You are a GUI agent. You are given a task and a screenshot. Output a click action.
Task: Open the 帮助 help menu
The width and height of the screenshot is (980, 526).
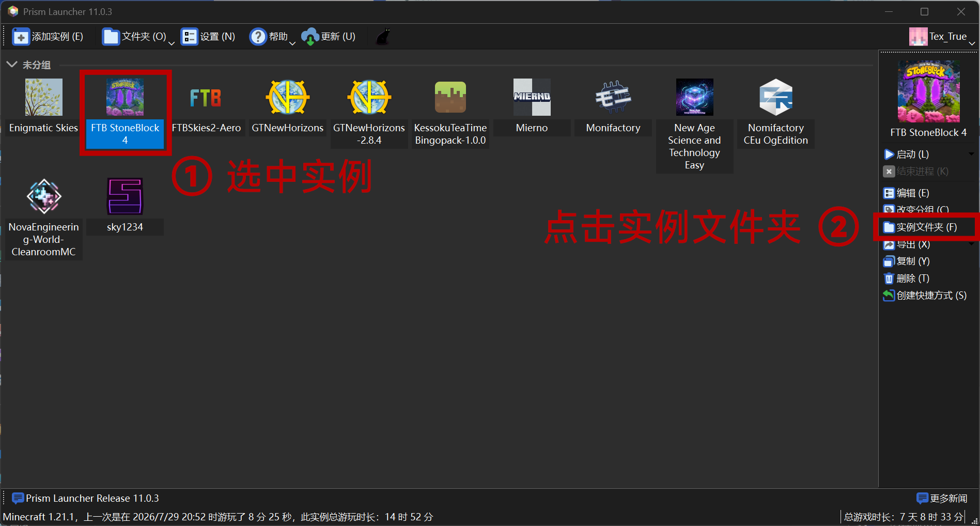(x=268, y=37)
